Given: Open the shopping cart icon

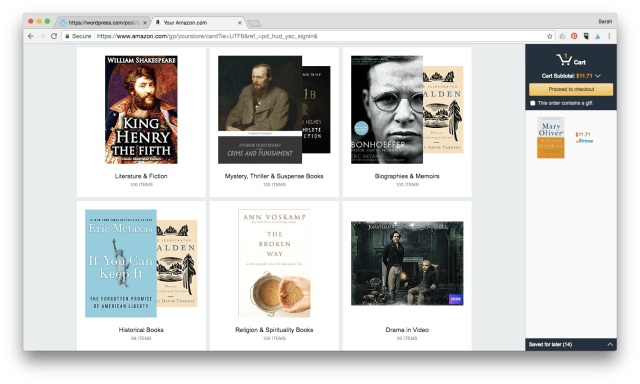Looking at the screenshot, I should point(564,60).
